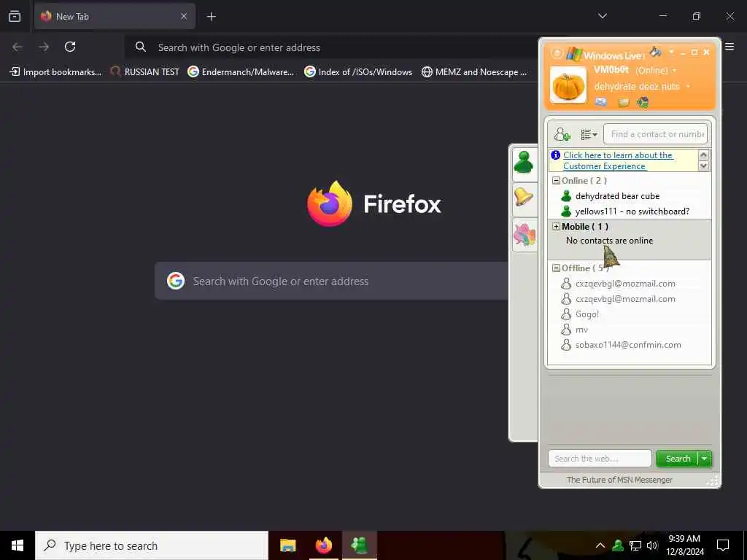Open the Endermanch/Malware bookmark
The image size is (747, 560).
click(241, 72)
